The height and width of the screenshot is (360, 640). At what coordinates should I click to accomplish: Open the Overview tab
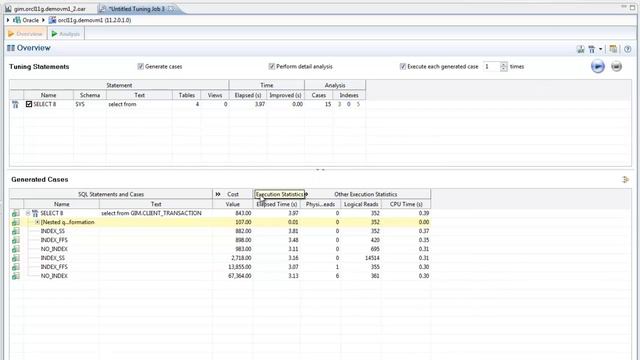click(25, 34)
